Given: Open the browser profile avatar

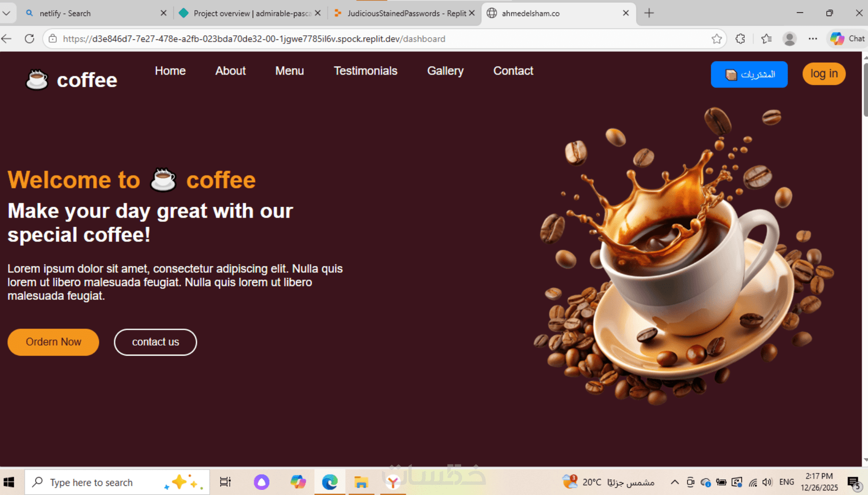Looking at the screenshot, I should click(789, 39).
